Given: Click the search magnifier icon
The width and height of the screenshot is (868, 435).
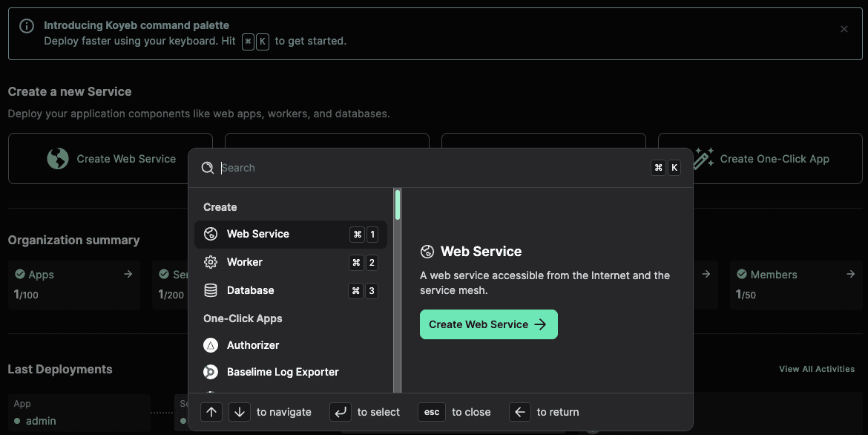Looking at the screenshot, I should click(x=208, y=169).
